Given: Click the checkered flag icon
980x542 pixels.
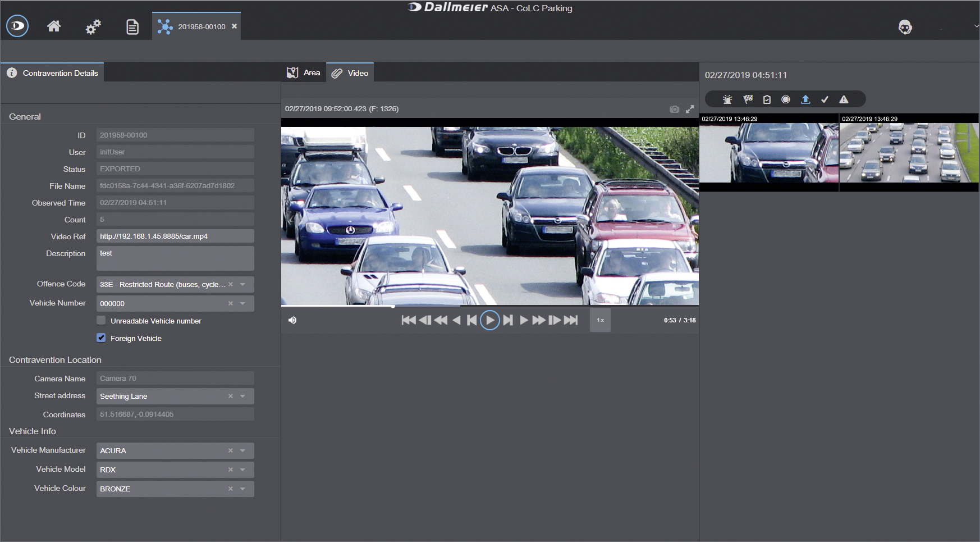Looking at the screenshot, I should click(748, 99).
